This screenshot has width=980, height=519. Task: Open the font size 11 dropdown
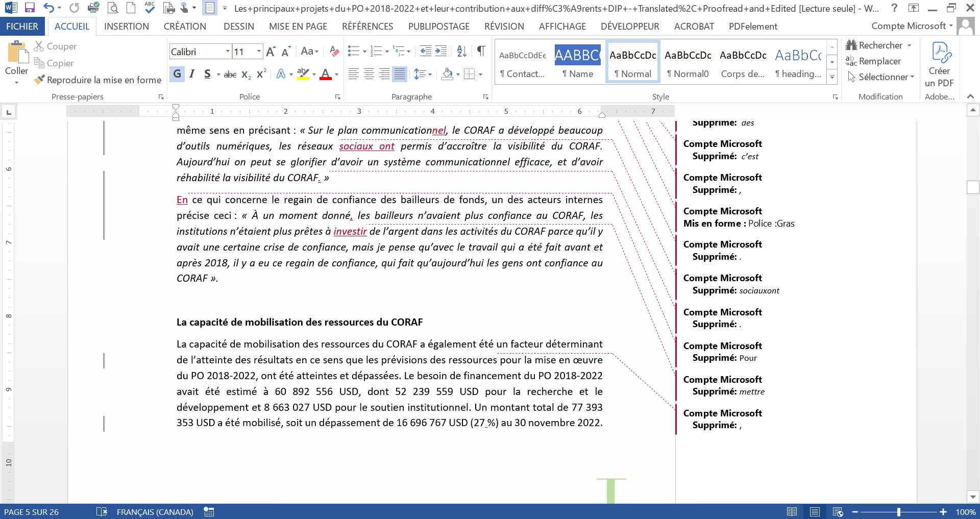tap(259, 52)
